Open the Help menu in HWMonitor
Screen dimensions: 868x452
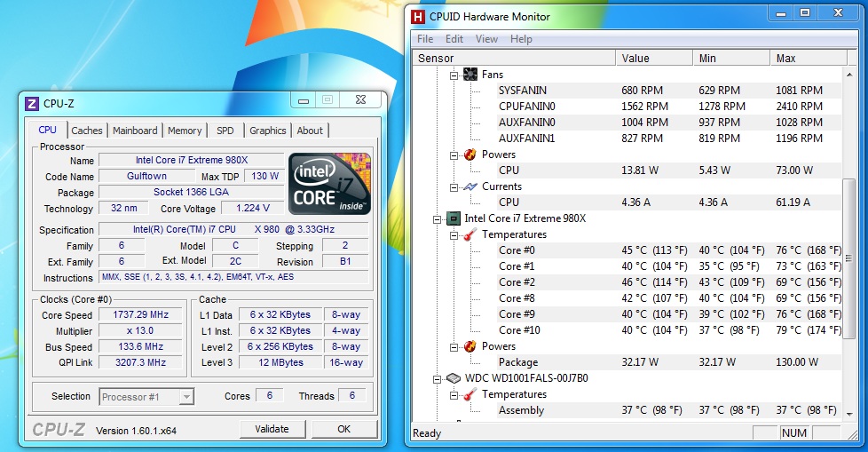click(521, 39)
